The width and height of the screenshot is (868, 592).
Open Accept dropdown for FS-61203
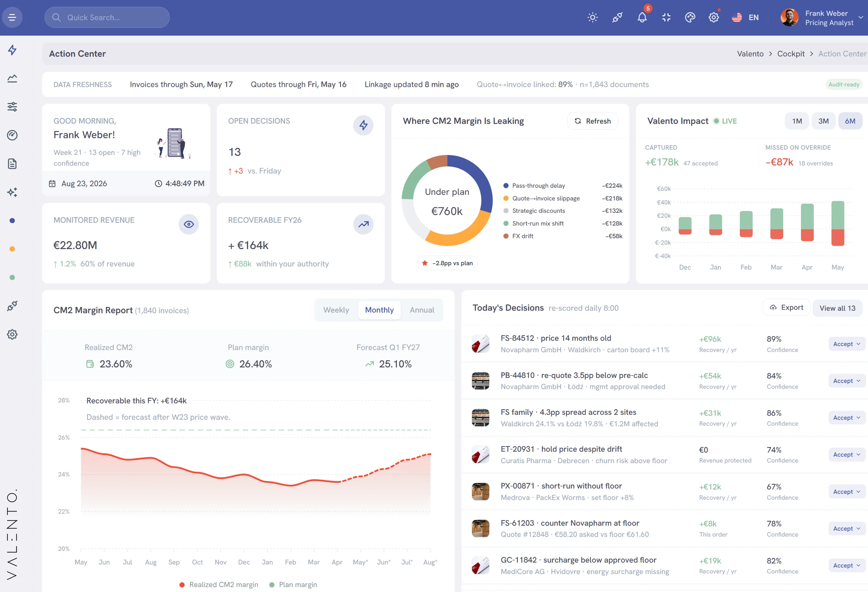(x=846, y=529)
